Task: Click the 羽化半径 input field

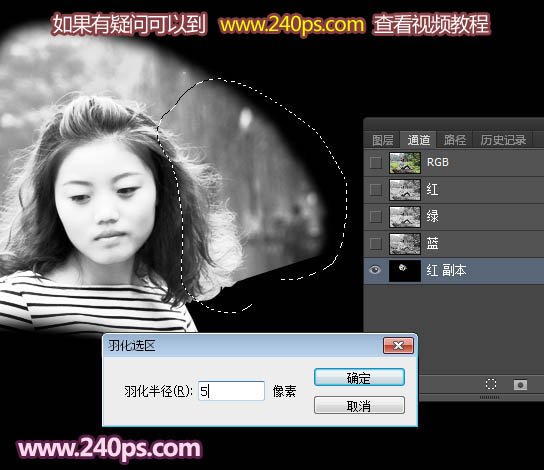Action: 231,391
